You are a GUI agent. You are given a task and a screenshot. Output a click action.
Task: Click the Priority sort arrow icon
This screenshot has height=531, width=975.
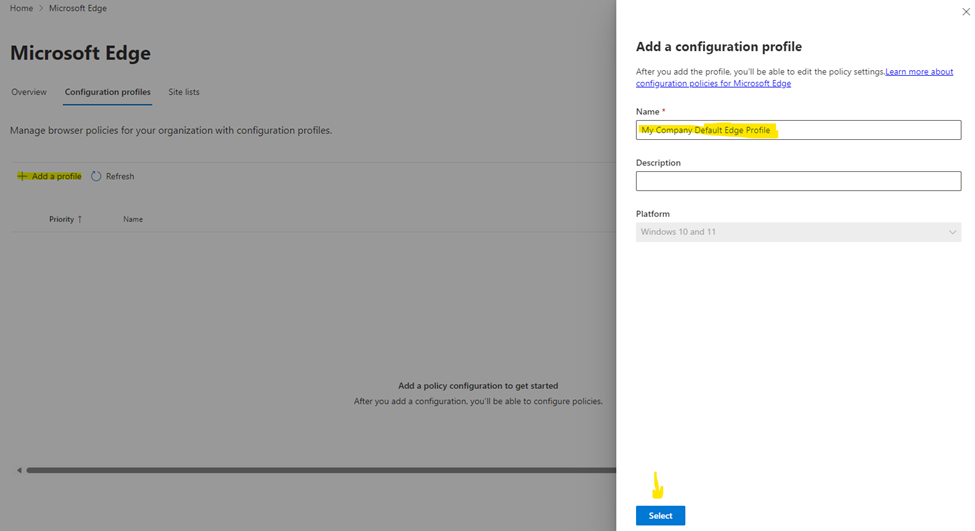[x=80, y=219]
